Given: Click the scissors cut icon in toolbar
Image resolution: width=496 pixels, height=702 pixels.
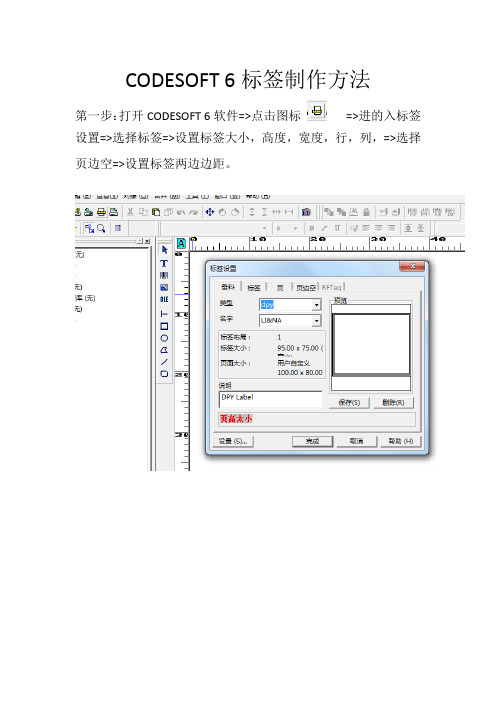Looking at the screenshot, I should 130,212.
